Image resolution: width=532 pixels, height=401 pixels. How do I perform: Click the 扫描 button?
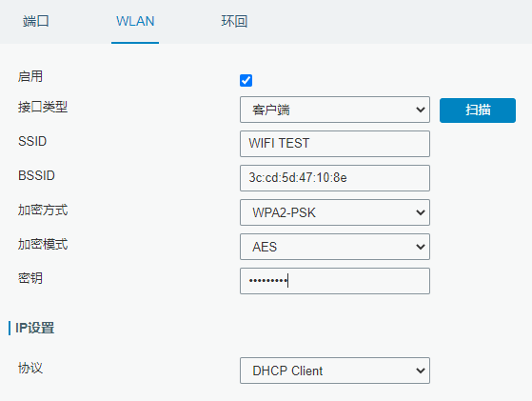click(478, 110)
